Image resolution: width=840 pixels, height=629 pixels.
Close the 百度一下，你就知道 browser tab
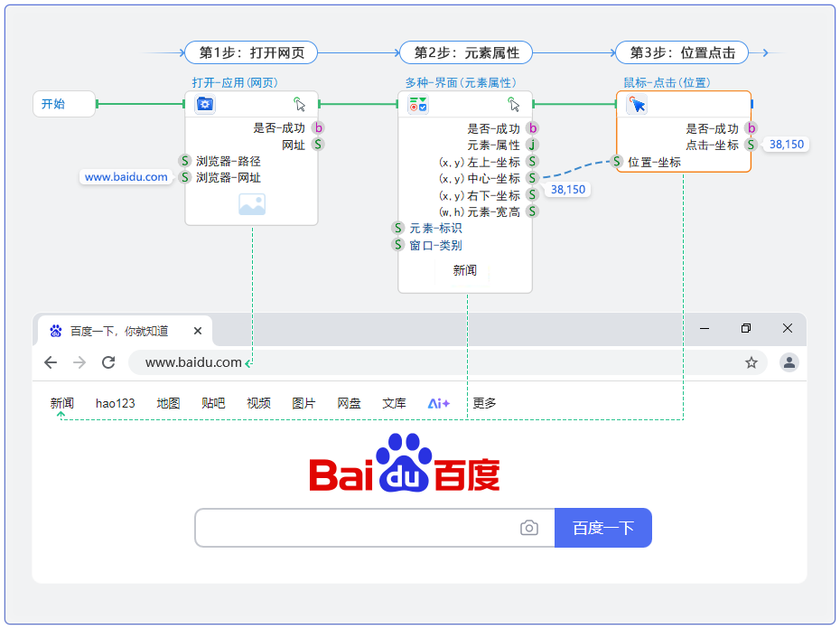[x=198, y=331]
